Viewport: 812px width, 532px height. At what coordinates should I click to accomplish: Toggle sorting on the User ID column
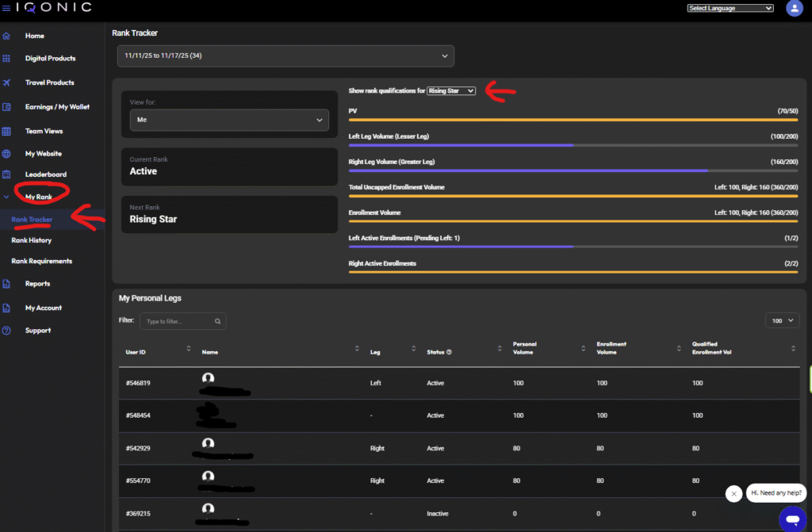[188, 350]
